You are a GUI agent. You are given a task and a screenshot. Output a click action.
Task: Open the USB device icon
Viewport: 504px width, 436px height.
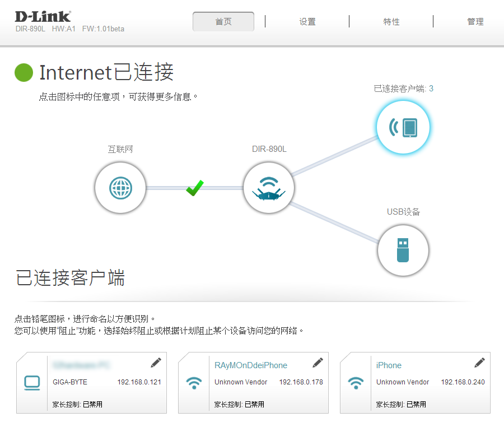pyautogui.click(x=403, y=251)
